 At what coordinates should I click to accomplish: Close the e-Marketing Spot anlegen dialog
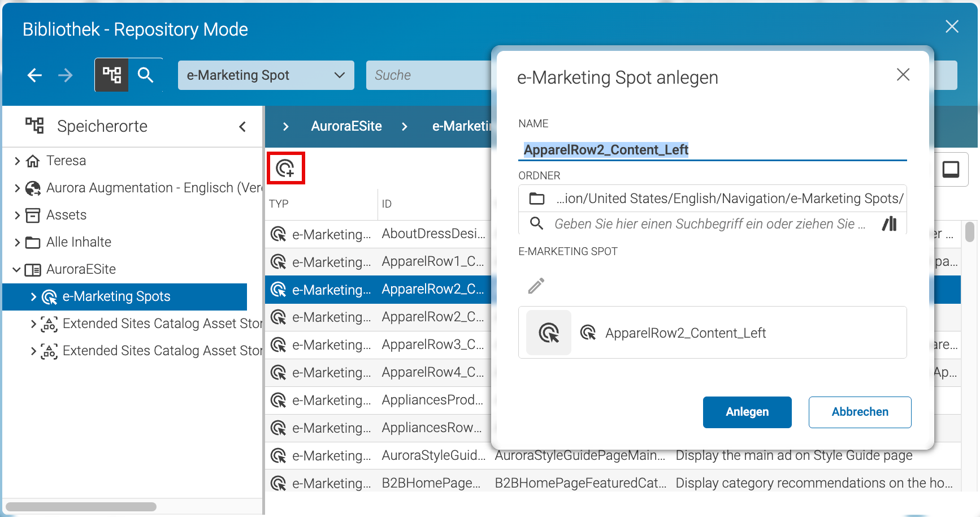(x=903, y=75)
